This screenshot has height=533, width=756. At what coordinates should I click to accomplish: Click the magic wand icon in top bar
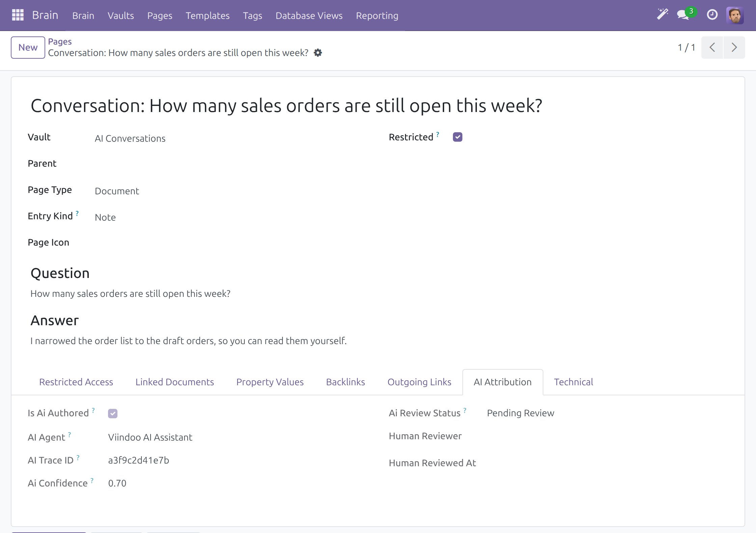tap(663, 15)
